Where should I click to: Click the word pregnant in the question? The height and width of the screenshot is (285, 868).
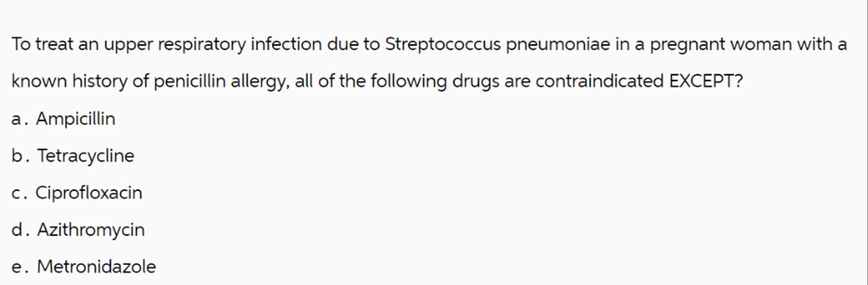[687, 44]
